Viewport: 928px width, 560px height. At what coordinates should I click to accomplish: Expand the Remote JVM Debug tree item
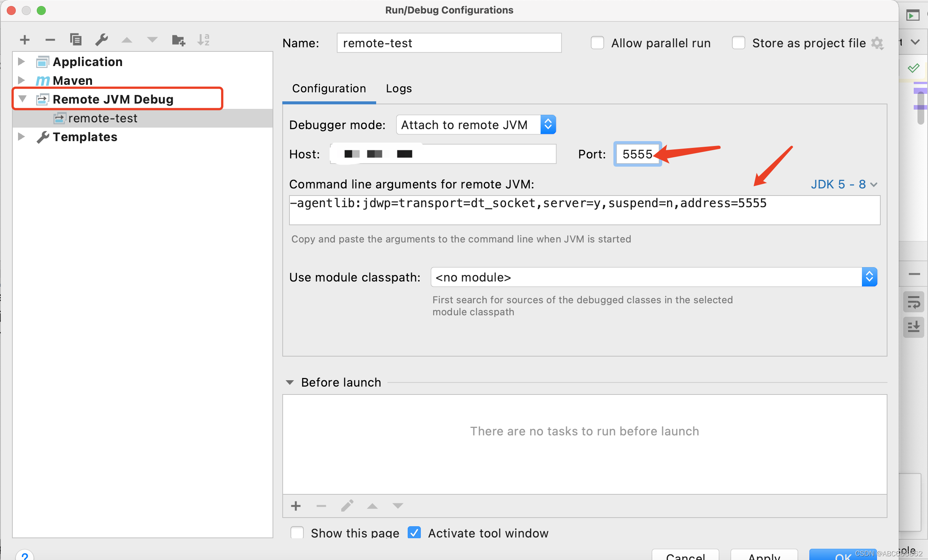[x=24, y=98]
